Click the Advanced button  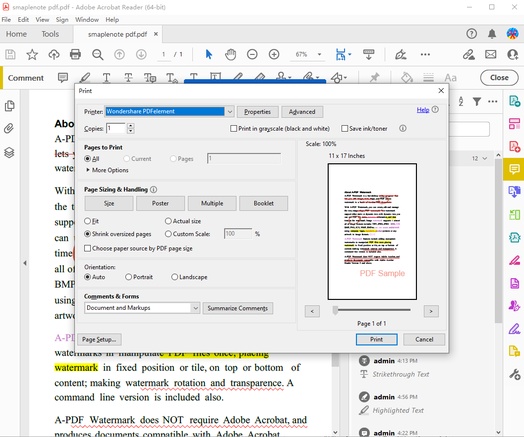(x=302, y=112)
